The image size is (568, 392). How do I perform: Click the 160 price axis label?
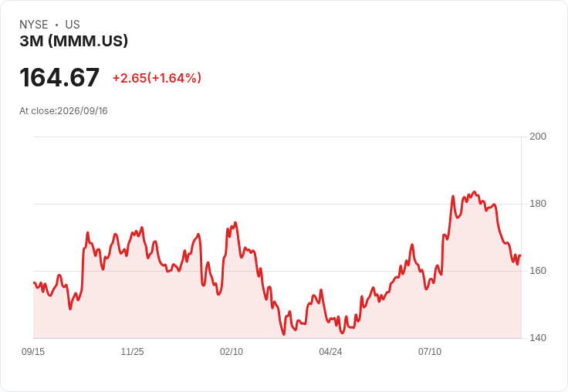[538, 271]
